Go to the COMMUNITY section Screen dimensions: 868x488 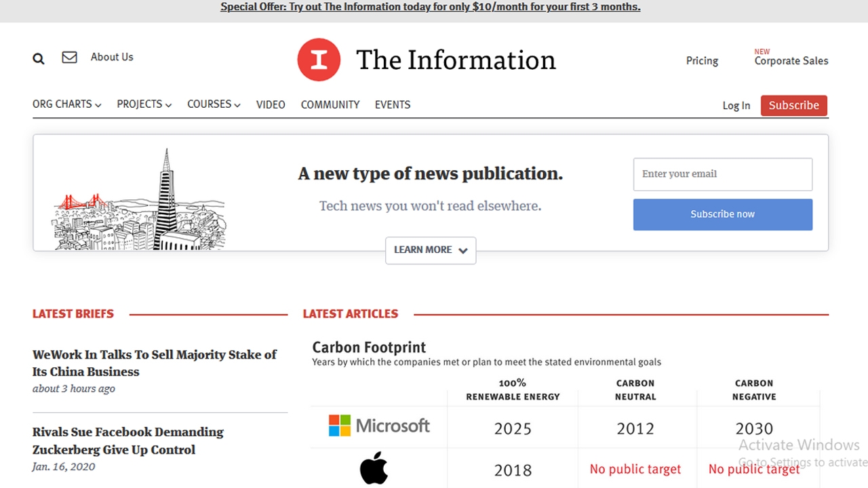pyautogui.click(x=330, y=104)
